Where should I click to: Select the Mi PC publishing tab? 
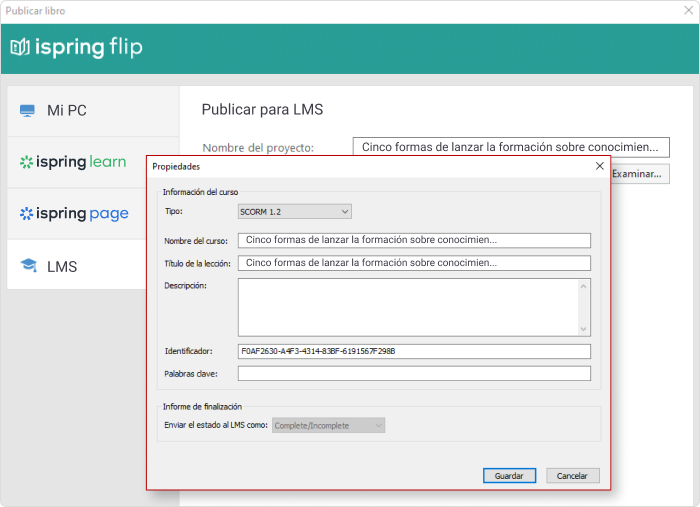point(93,111)
